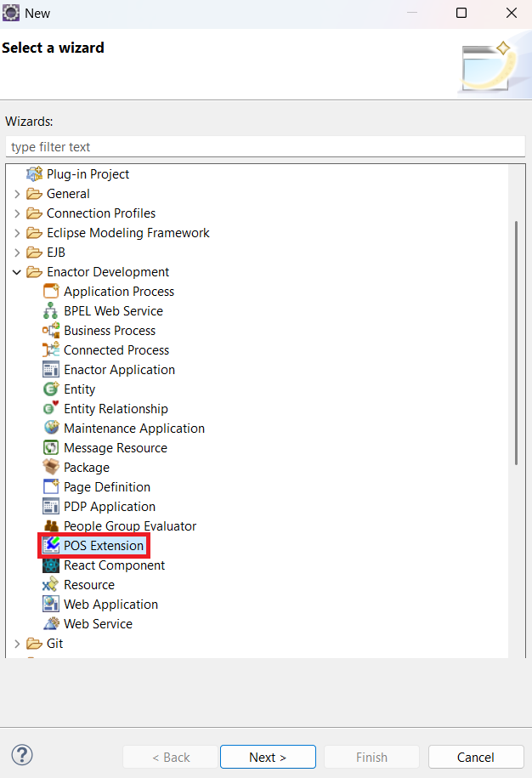
Task: Select the BPEL Web Service icon
Action: click(51, 311)
